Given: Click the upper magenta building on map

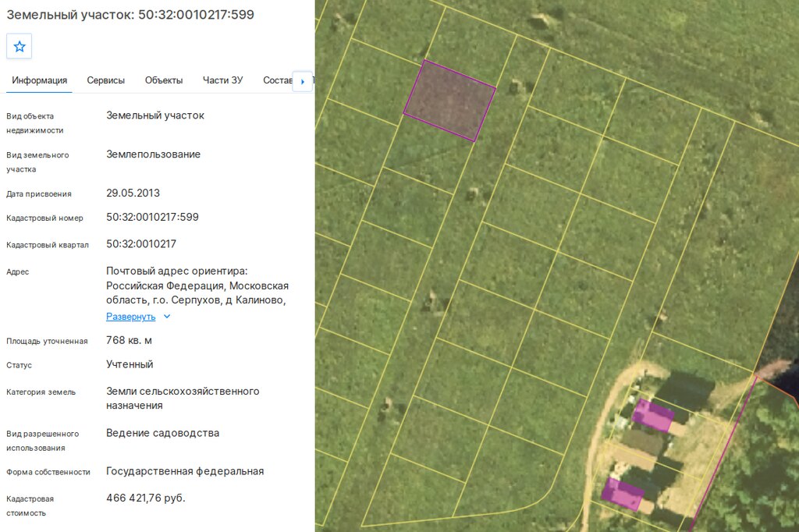Looking at the screenshot, I should (x=653, y=415).
